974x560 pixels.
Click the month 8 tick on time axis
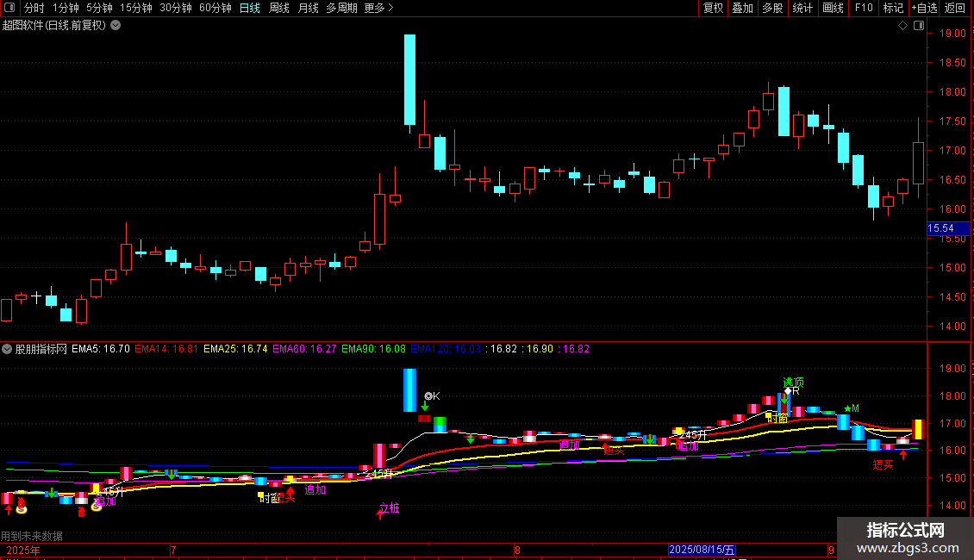pos(517,550)
